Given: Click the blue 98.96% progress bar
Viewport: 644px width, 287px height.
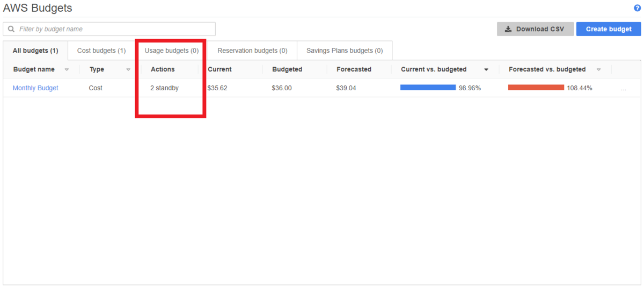Looking at the screenshot, I should [x=428, y=88].
